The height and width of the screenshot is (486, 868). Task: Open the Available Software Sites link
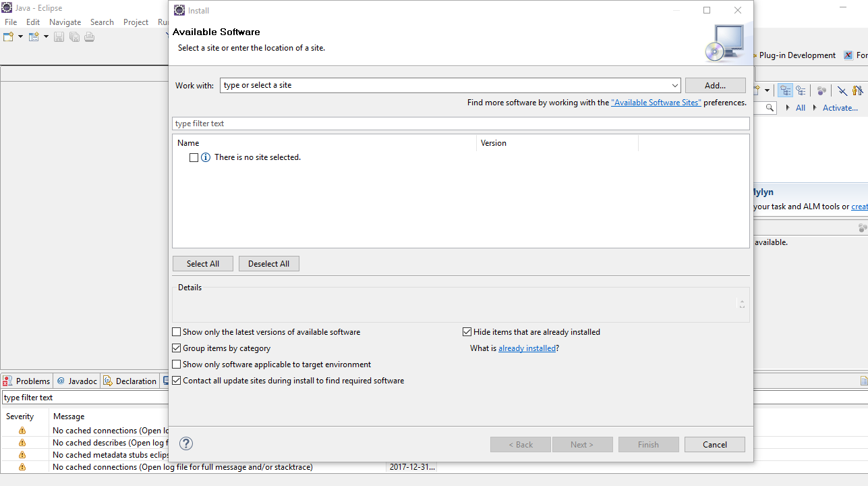click(x=656, y=103)
